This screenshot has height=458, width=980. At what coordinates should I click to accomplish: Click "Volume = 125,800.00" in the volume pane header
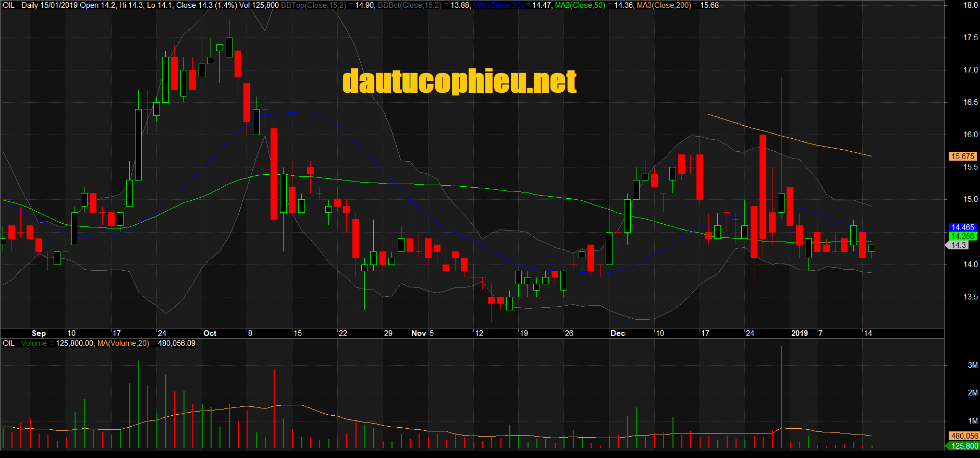[x=58, y=343]
